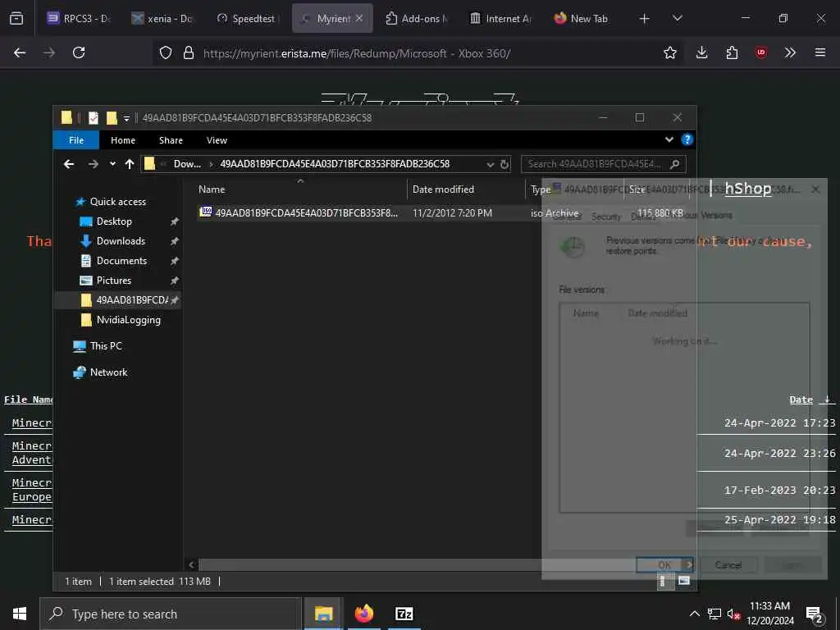Reload the Myrient page
Screen dimensions: 840x630
[79, 52]
